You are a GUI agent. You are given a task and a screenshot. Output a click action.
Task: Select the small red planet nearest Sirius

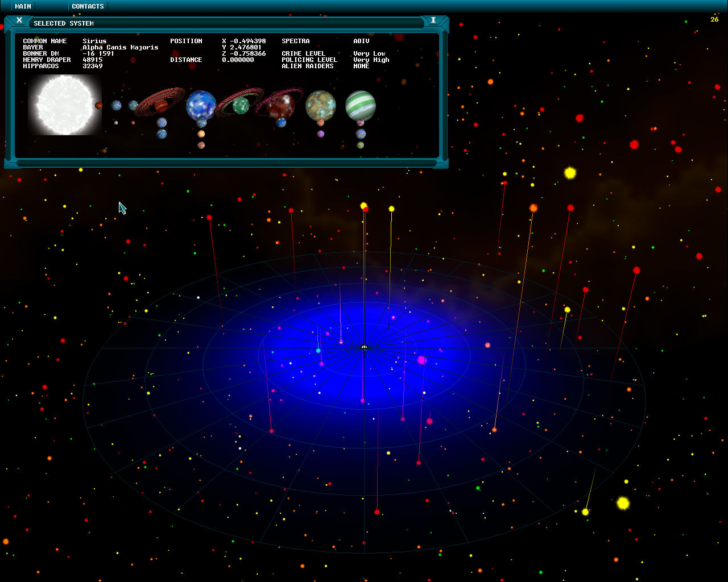coord(99,105)
